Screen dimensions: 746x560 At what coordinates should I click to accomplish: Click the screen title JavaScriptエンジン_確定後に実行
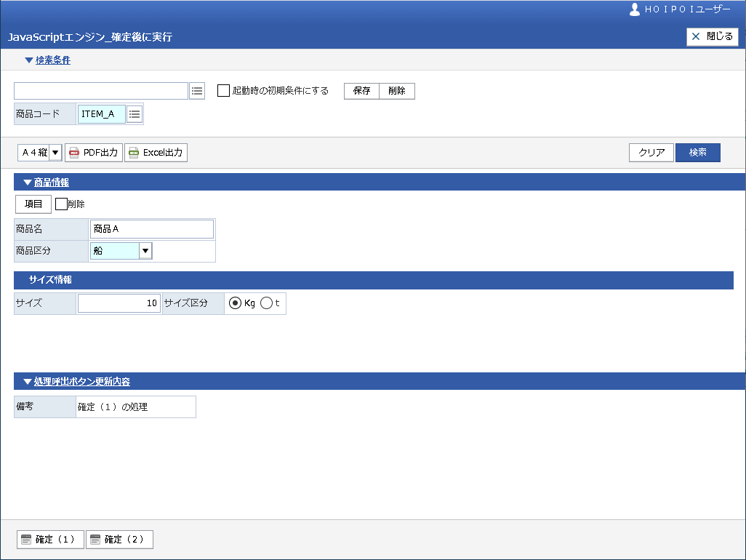(90, 37)
